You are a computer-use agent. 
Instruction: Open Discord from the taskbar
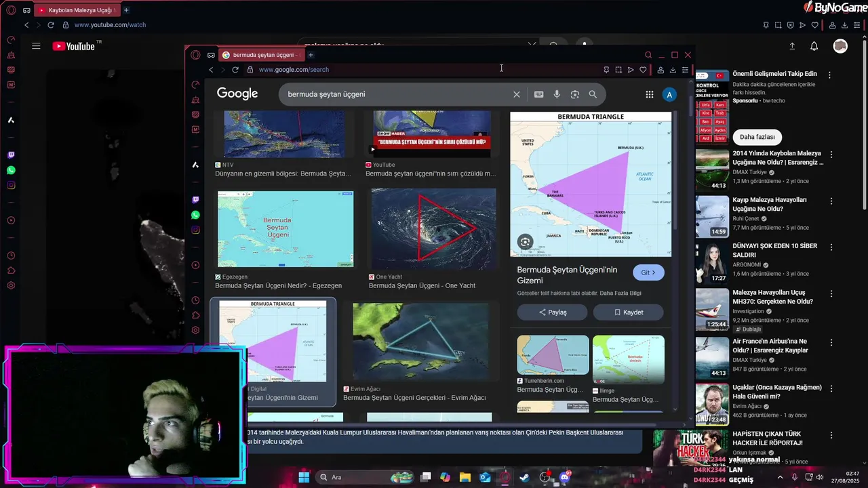point(564,477)
